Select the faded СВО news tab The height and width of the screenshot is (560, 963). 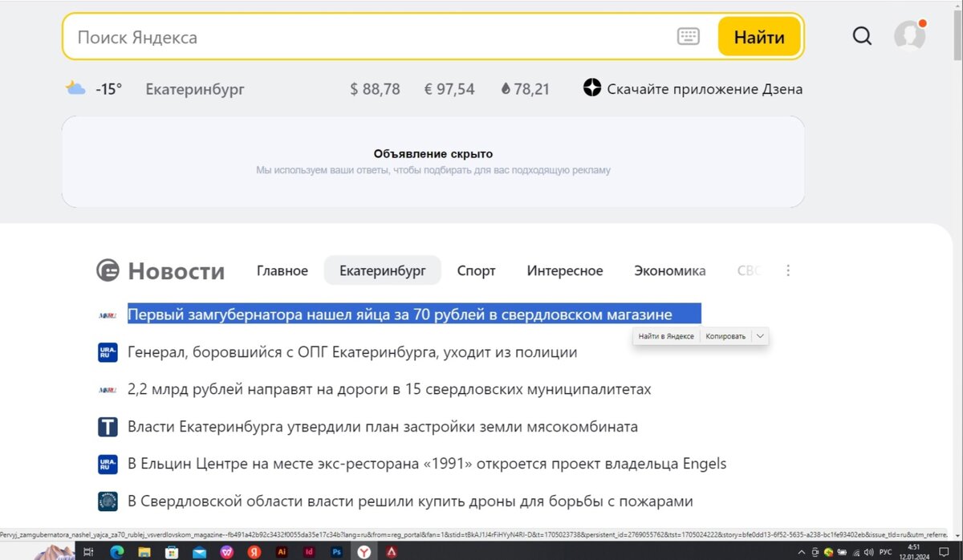[748, 270]
